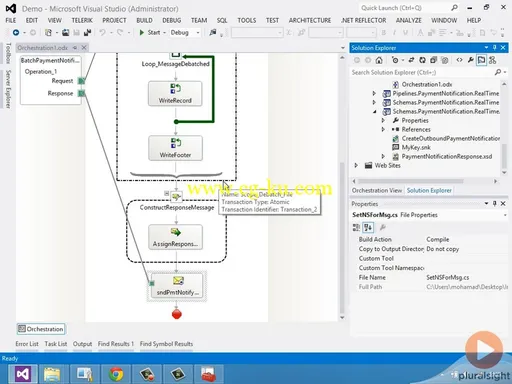The image size is (512, 384).
Task: Expand the Pipelines.PaymentNotification.RealTime project
Action: pyautogui.click(x=374, y=93)
